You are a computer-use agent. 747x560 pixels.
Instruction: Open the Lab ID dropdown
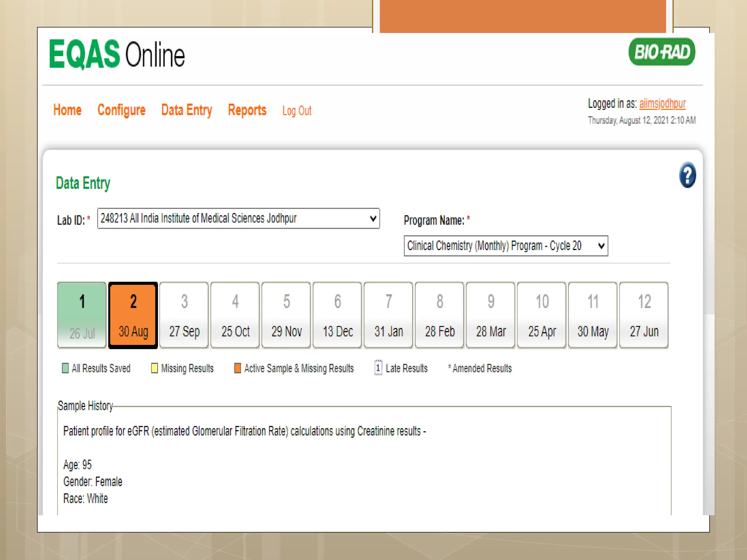point(238,218)
